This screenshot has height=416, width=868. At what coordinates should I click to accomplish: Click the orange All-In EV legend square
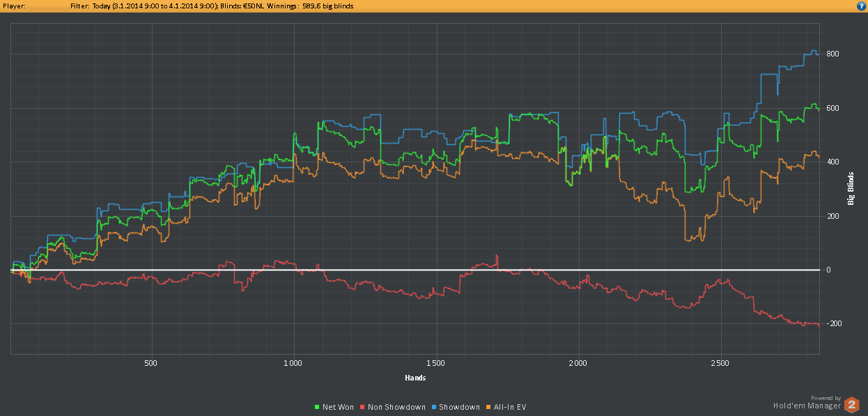[x=488, y=407]
